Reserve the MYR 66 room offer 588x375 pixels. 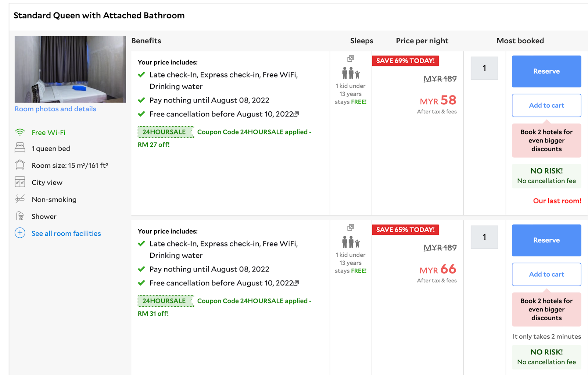coord(546,240)
